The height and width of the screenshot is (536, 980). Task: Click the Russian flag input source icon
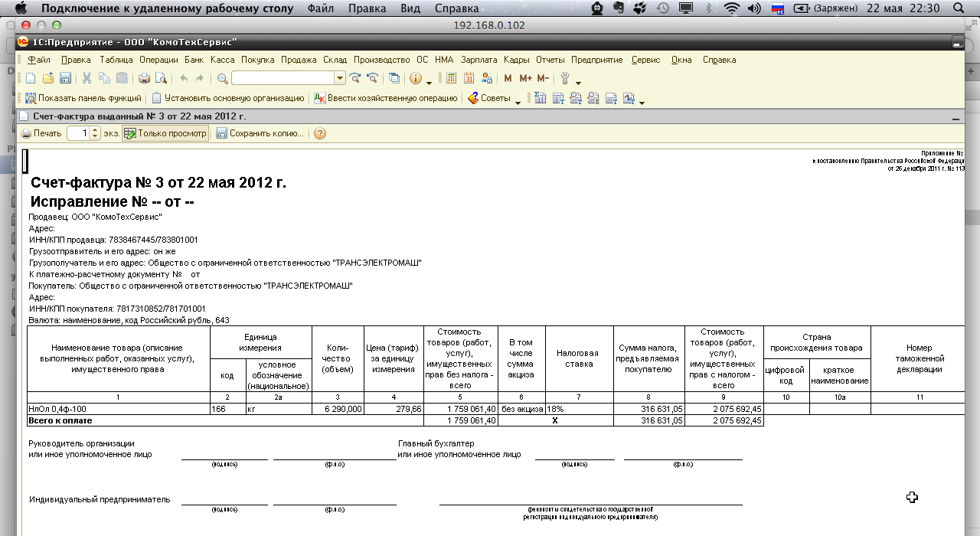pos(778,8)
